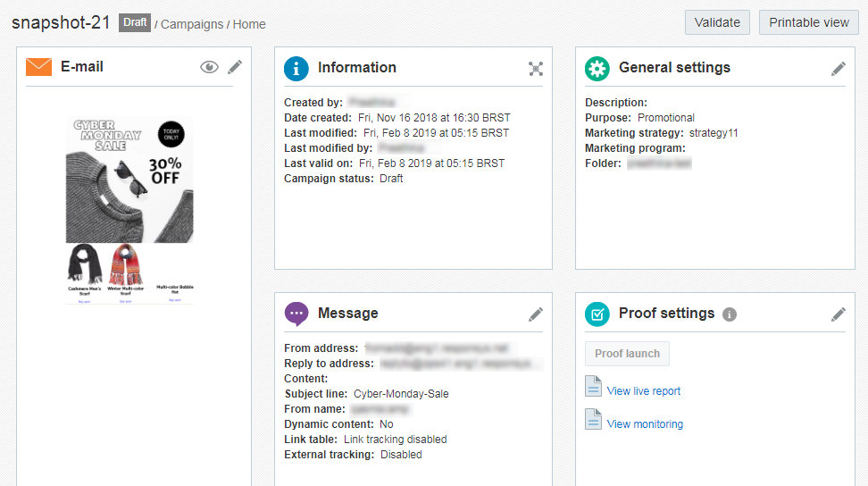Preview the e-mail with the eye icon
868x486 pixels.
[x=209, y=67]
